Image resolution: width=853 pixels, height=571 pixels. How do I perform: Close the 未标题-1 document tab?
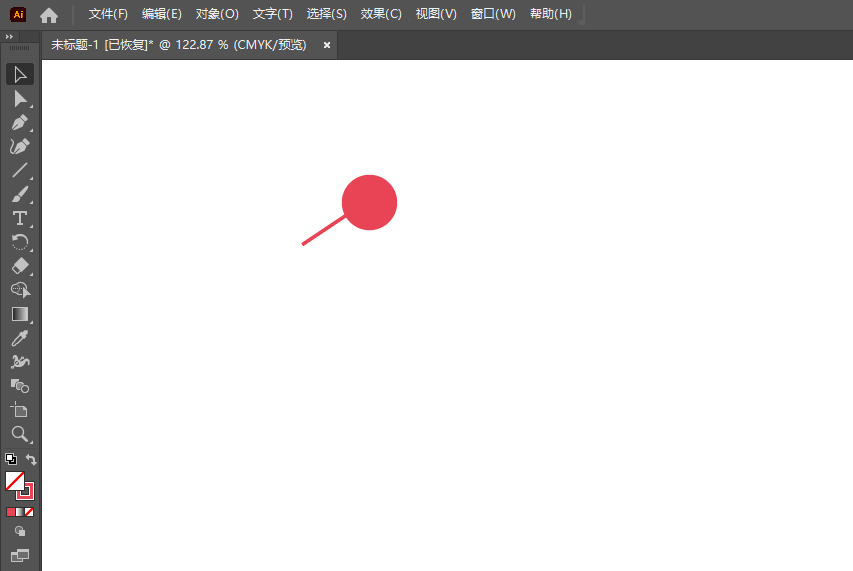pos(327,45)
